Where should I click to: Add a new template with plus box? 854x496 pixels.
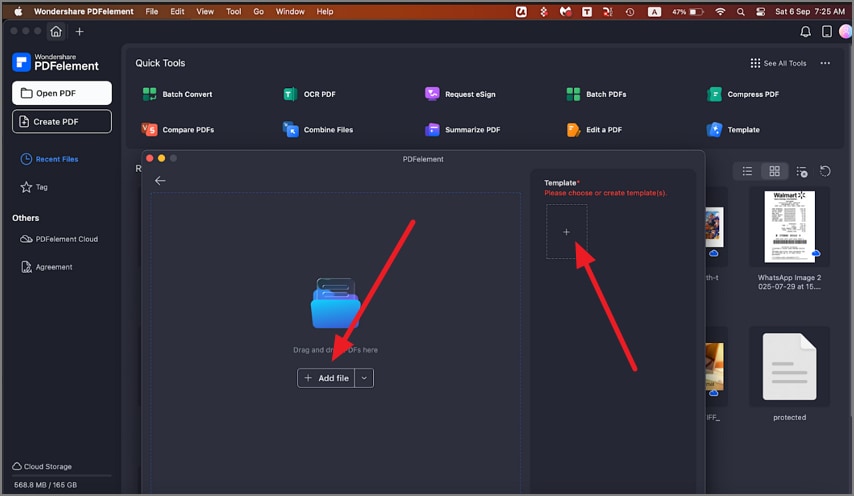pyautogui.click(x=566, y=232)
